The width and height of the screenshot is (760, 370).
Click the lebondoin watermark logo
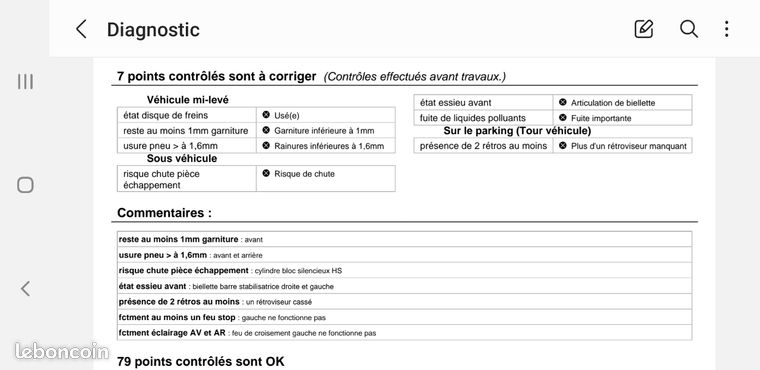pos(62,351)
